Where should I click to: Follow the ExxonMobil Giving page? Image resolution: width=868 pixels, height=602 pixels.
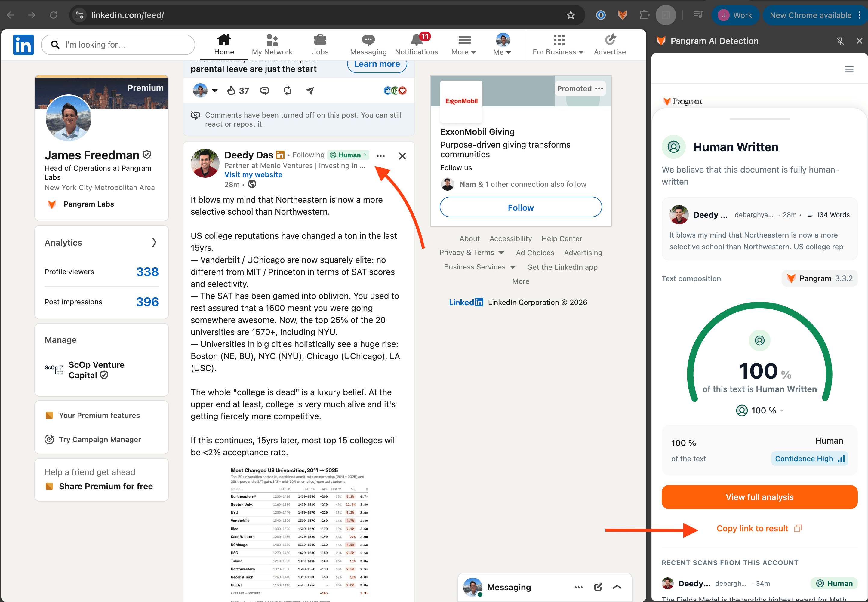click(521, 207)
